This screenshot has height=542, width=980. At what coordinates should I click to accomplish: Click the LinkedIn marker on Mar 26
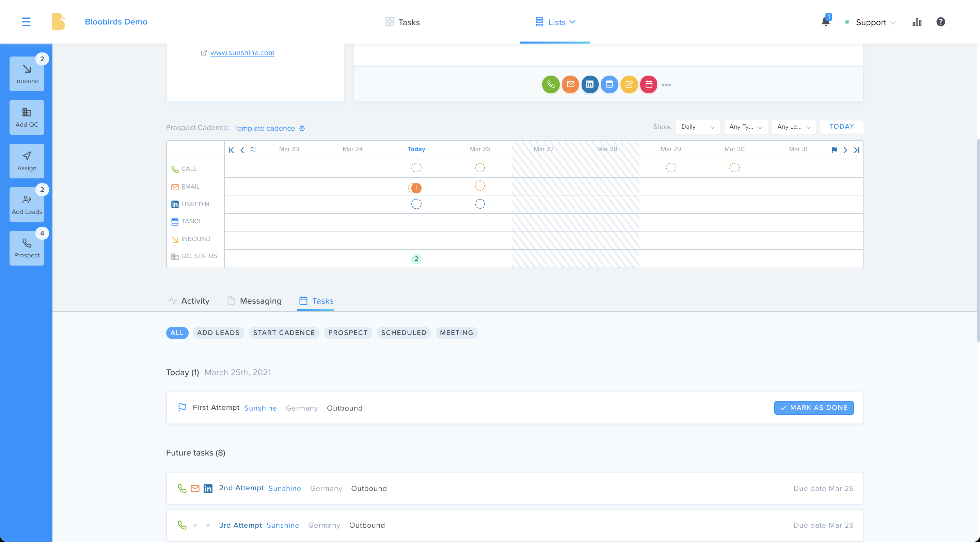480,204
